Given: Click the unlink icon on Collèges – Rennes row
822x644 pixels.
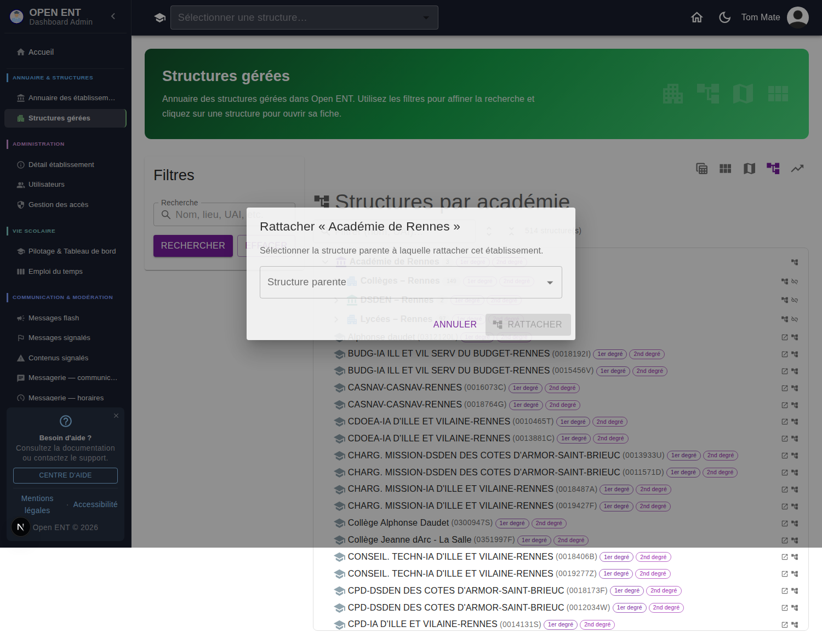Looking at the screenshot, I should [795, 281].
